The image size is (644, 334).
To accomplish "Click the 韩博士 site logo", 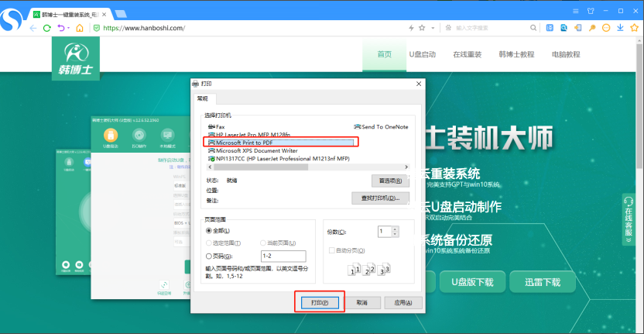I will click(x=76, y=57).
